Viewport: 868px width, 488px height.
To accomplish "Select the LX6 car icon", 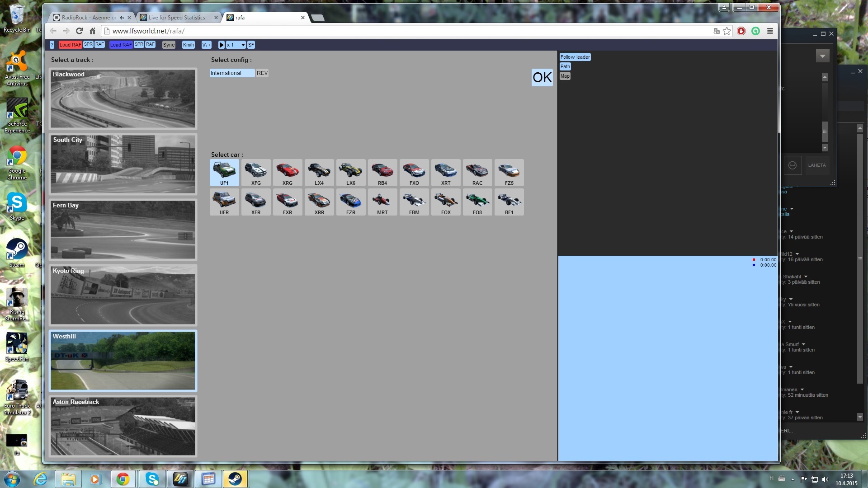I will 351,172.
